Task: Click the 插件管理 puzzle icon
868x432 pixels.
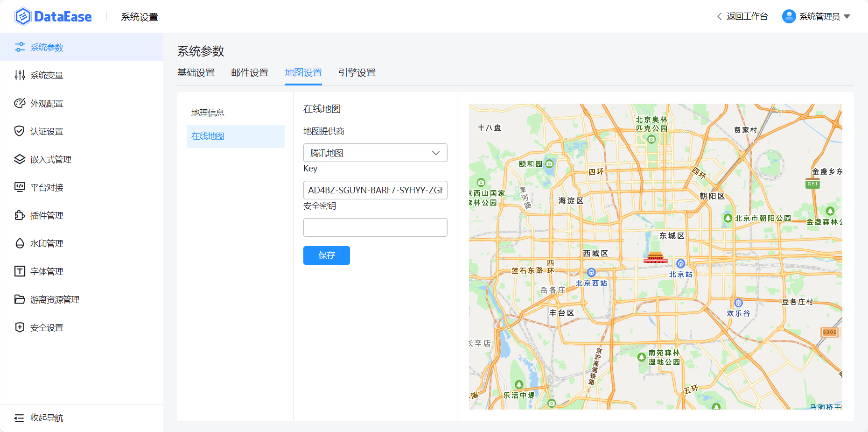Action: click(x=20, y=215)
